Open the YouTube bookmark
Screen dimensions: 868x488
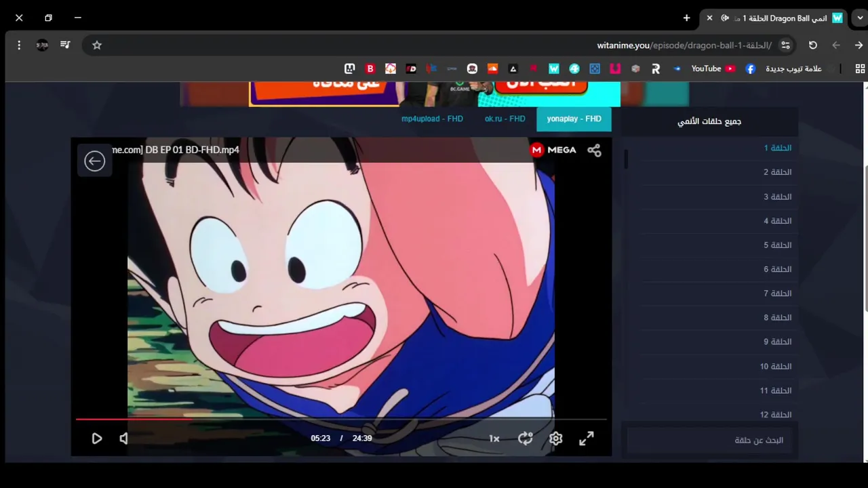click(x=713, y=68)
